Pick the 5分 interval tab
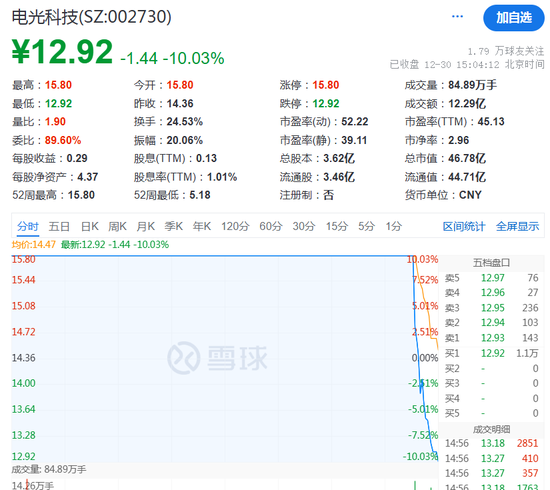This screenshot has height=490, width=550. click(x=367, y=226)
